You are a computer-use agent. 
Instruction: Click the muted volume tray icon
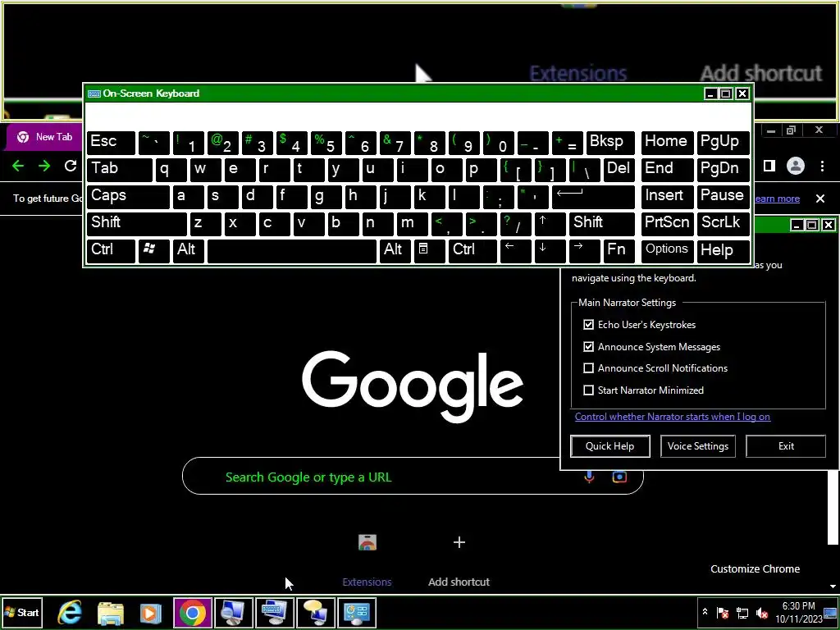[761, 613]
